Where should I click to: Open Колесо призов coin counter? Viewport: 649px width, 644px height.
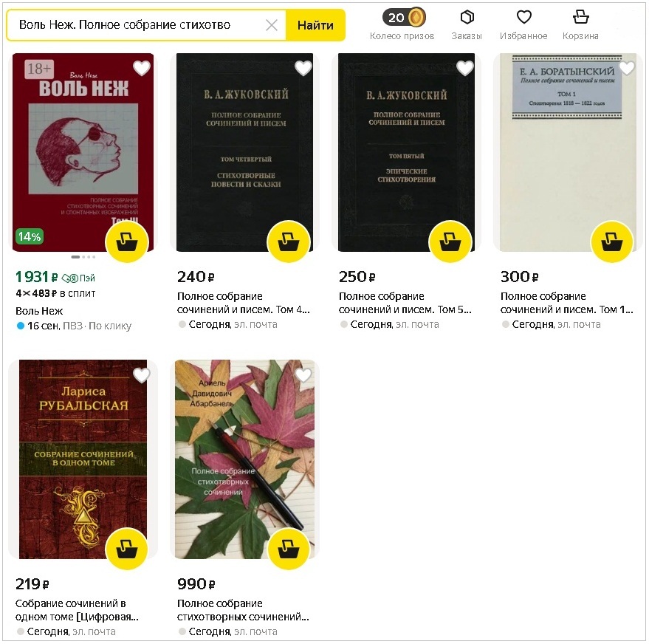pos(402,24)
